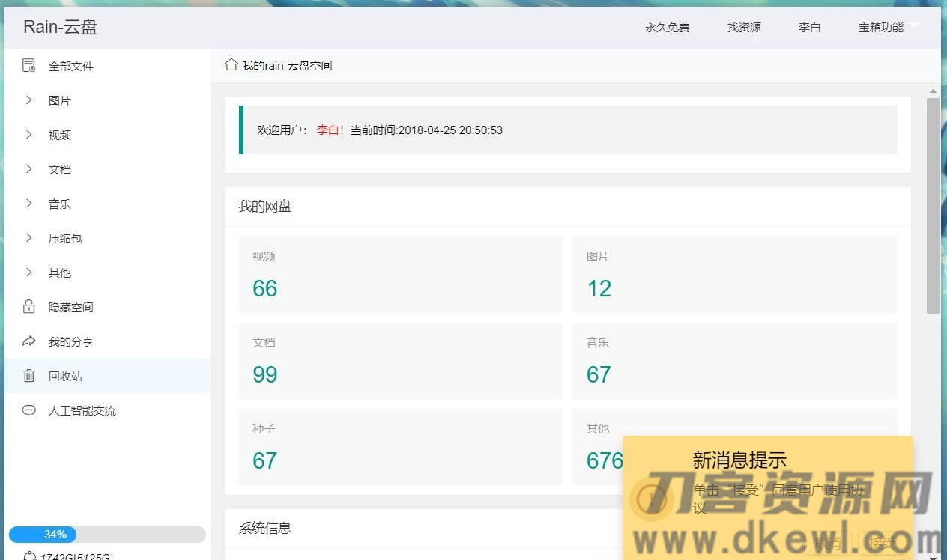The height and width of the screenshot is (560, 947).
Task: Expand the 图片 category chevron
Action: [x=29, y=100]
